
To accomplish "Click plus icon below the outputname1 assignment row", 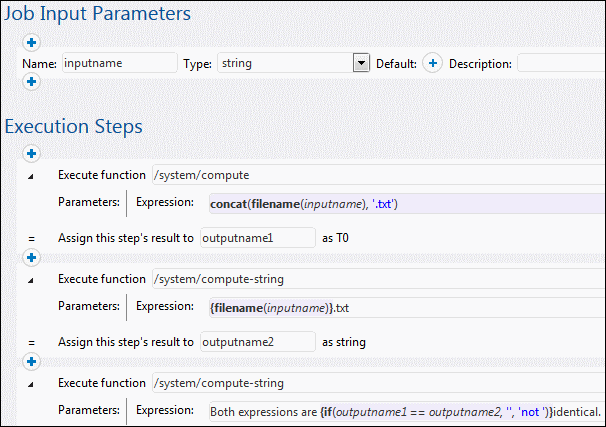I will pyautogui.click(x=31, y=257).
